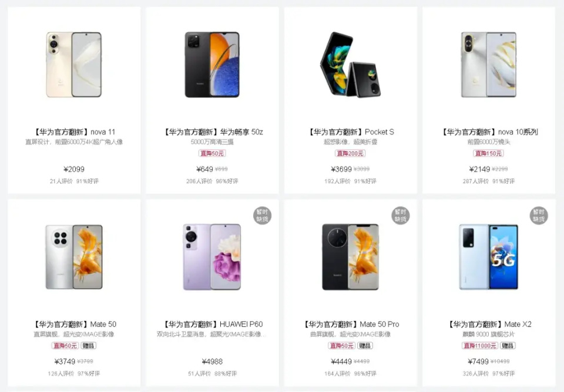Click the 【华为官方翻新】HUAWEI P60 title
564x392 pixels.
click(212, 325)
